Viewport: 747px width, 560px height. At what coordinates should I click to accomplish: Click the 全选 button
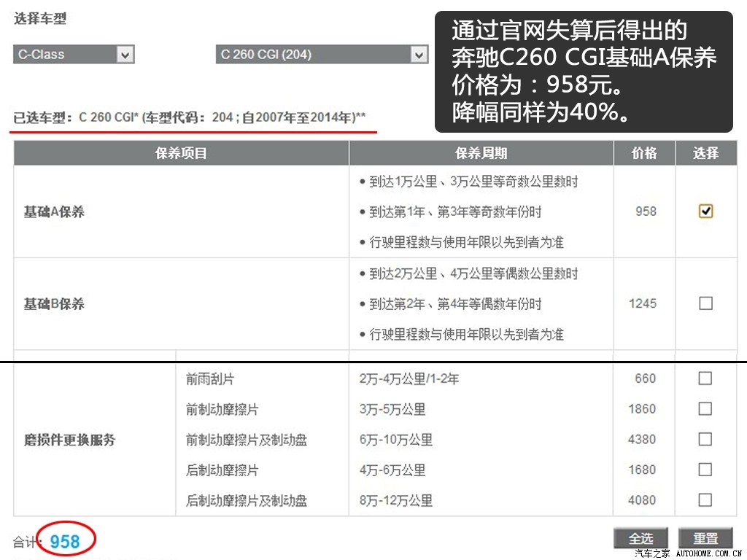pyautogui.click(x=640, y=539)
